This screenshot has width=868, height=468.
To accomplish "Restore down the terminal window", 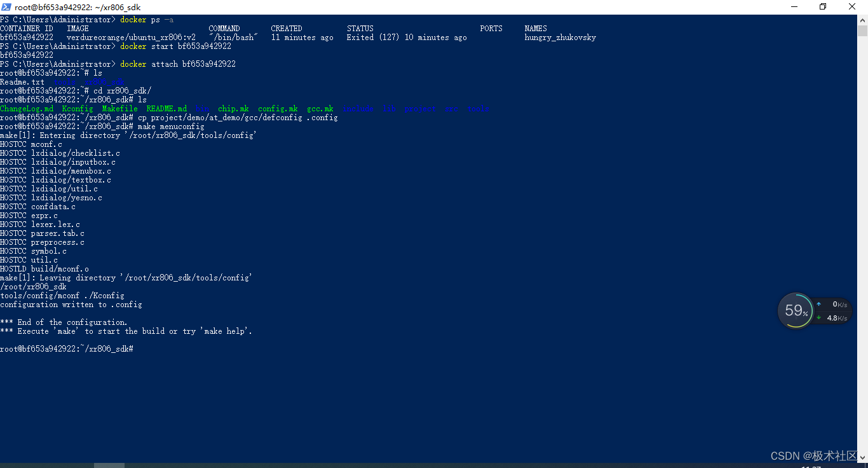I will pos(824,7).
